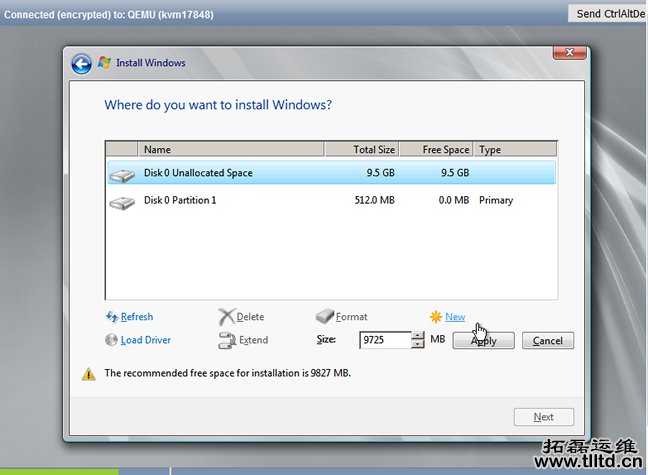This screenshot has height=475, width=648.
Task: Click the Extend partition icon
Action: (226, 340)
